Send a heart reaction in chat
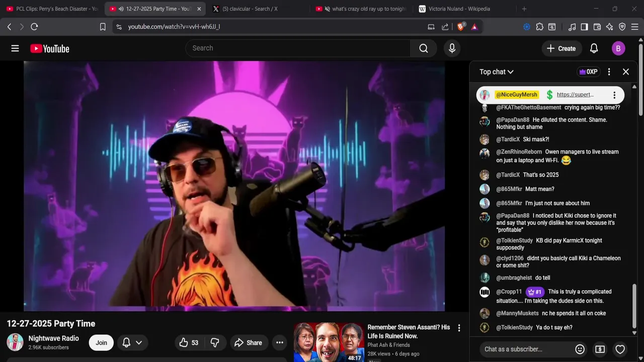The image size is (644, 362). pyautogui.click(x=620, y=349)
